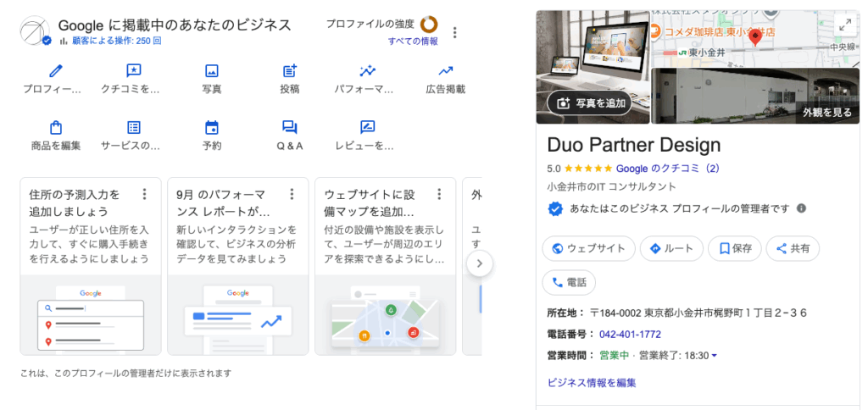868x410 pixels.
Task: Click ビジネス情報を編集 link
Action: click(592, 382)
